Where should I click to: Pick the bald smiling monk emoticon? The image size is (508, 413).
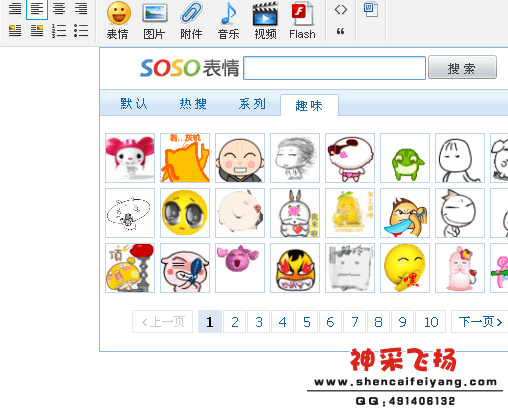click(x=240, y=158)
